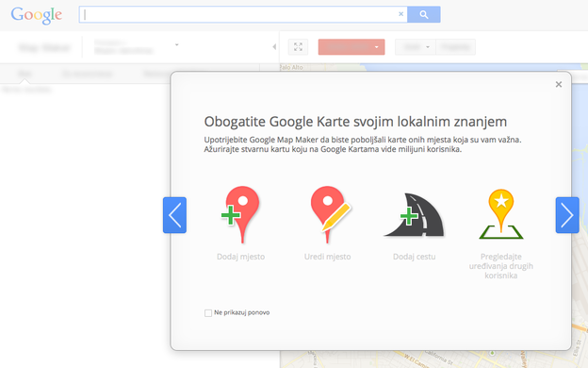
Task: Click 'Pregledajte uređivanja drugih korisnika' label
Action: coord(501,266)
